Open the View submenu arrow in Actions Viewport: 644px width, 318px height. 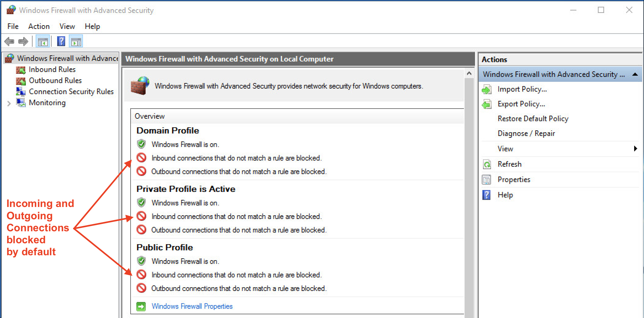point(635,149)
